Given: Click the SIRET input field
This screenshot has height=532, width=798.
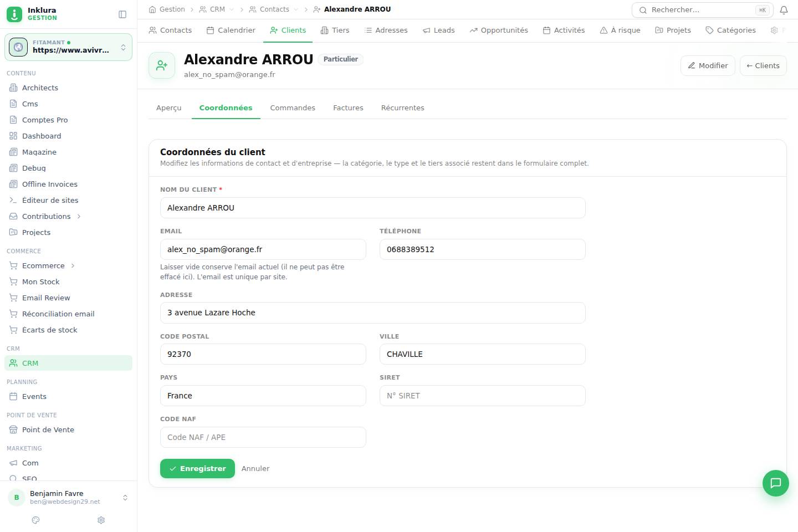Looking at the screenshot, I should (483, 396).
